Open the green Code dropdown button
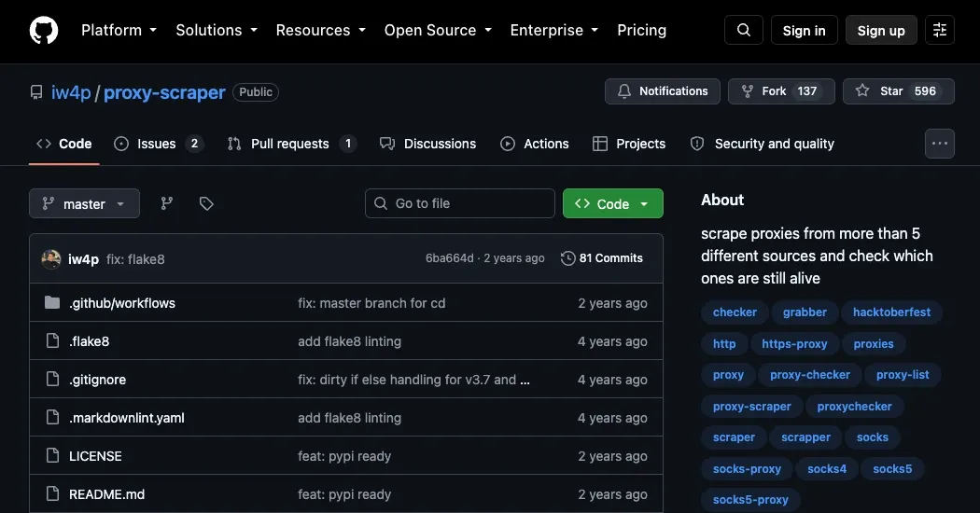The height and width of the screenshot is (513, 980). [612, 203]
